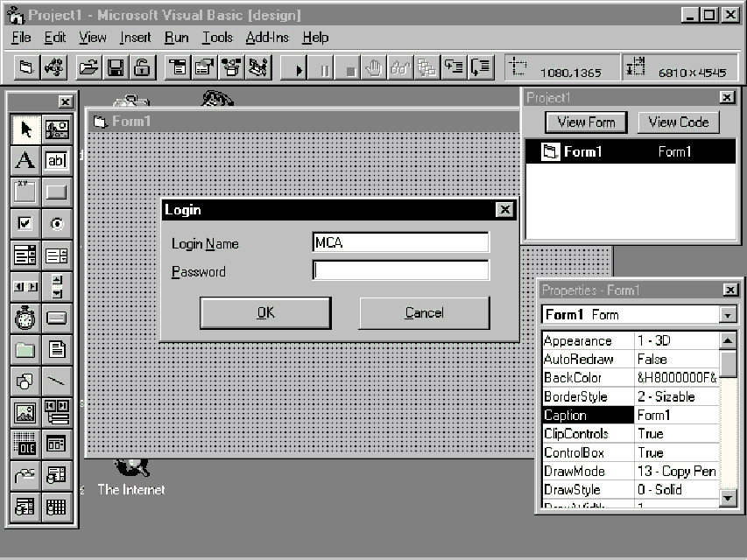Choose the Line control tool

pyautogui.click(x=57, y=381)
